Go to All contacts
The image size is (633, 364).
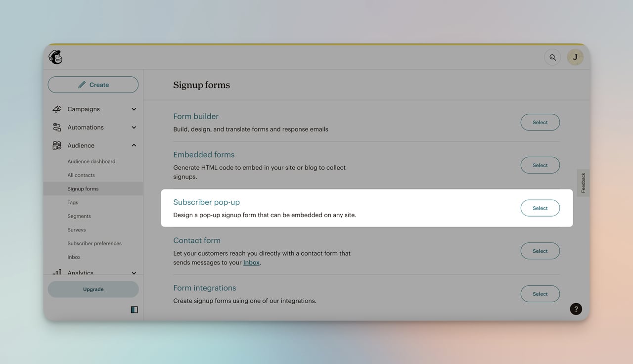81,175
